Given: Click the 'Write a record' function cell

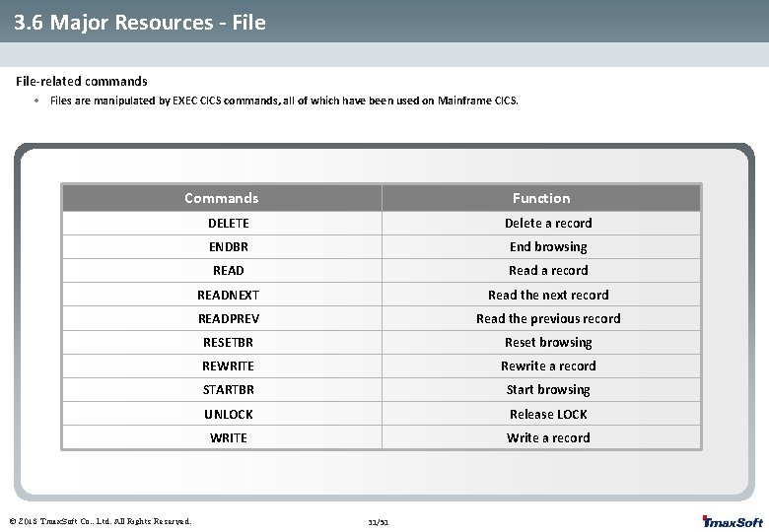Looking at the screenshot, I should point(541,437).
